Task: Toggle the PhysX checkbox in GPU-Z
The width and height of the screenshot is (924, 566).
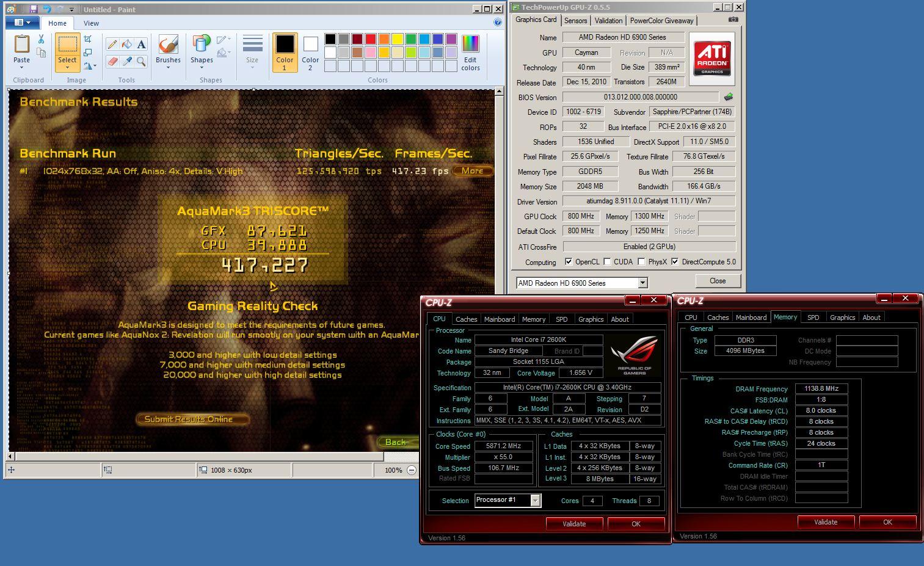Action: [x=641, y=262]
